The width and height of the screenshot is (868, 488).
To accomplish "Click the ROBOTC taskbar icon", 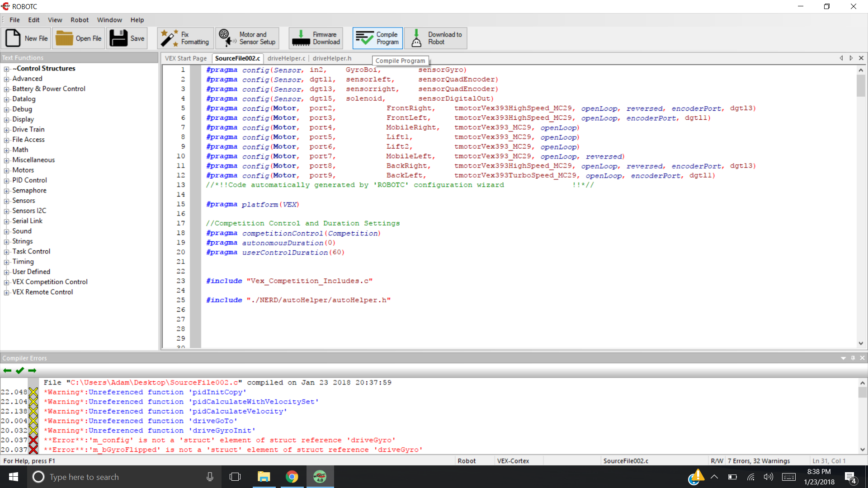I will (320, 477).
